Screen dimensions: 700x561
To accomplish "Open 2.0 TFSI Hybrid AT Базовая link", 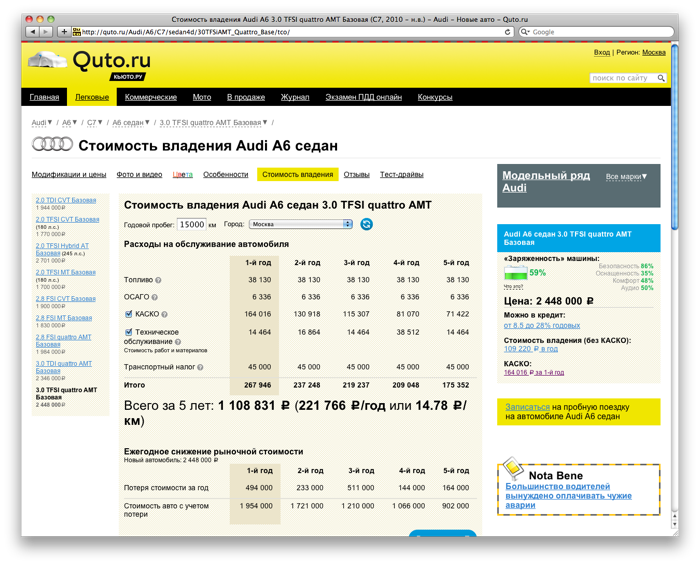I will tap(62, 249).
